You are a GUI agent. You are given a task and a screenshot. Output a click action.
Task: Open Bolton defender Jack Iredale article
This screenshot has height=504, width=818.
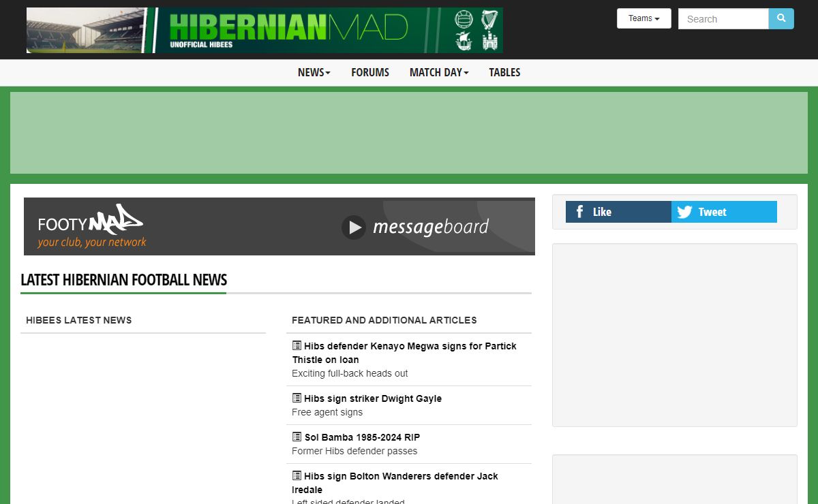[395, 483]
